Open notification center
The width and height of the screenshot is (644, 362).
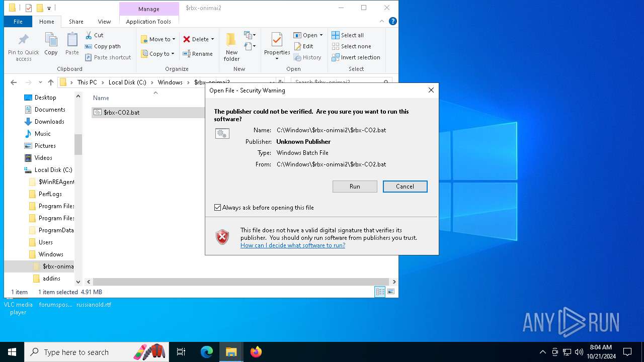627,352
